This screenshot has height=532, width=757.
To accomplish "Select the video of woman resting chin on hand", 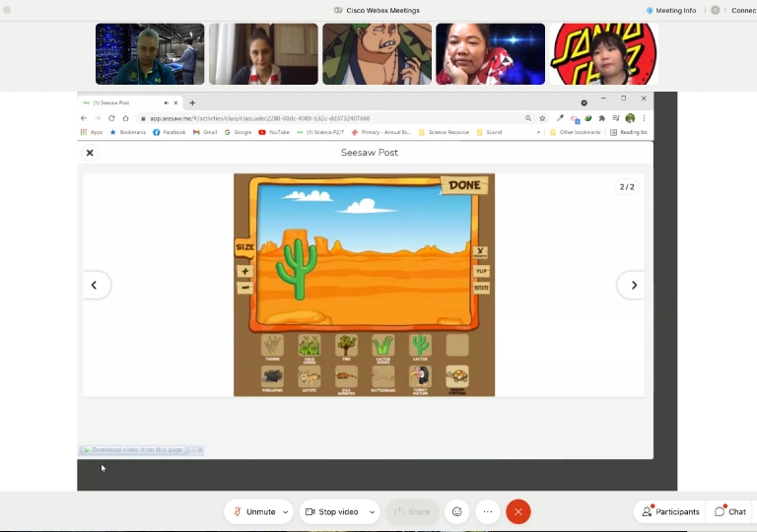I will click(x=491, y=54).
